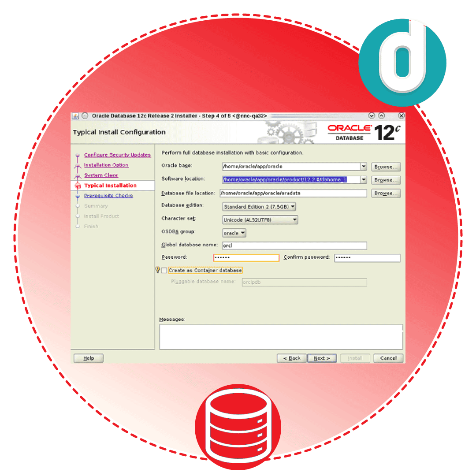Click the Next button

point(322,358)
